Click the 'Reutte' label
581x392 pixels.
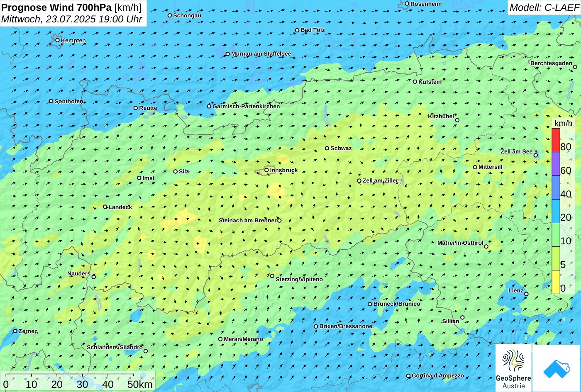148,108
